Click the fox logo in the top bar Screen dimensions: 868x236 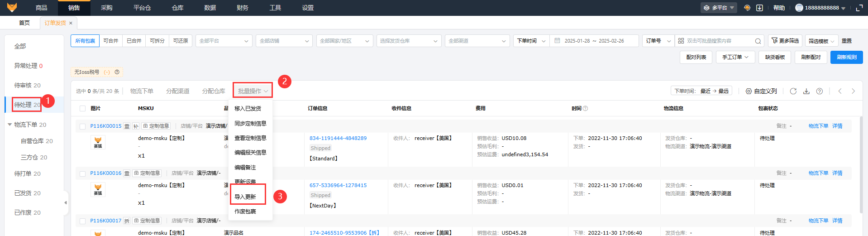click(x=12, y=7)
